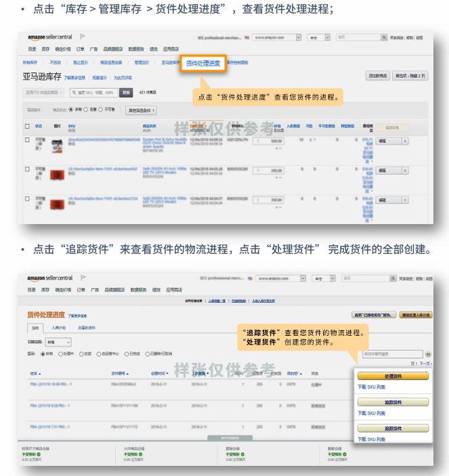This screenshot has height=476, width=449.
Task: Click the flag icon beside logo on 货件处理进度 page
Action: pos(83,278)
